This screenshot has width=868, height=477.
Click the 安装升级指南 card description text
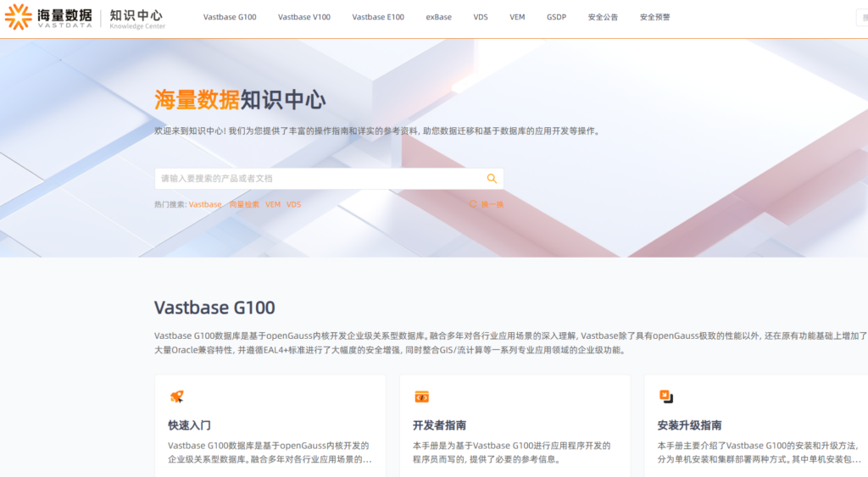click(x=759, y=452)
